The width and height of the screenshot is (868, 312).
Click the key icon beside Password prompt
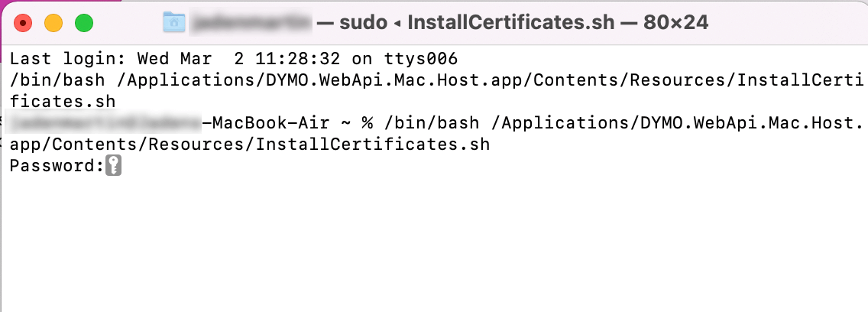(113, 165)
